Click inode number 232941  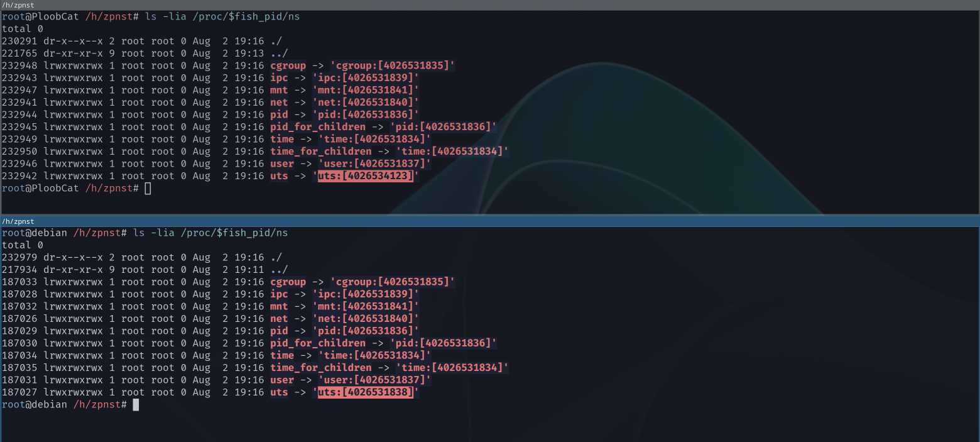[19, 102]
